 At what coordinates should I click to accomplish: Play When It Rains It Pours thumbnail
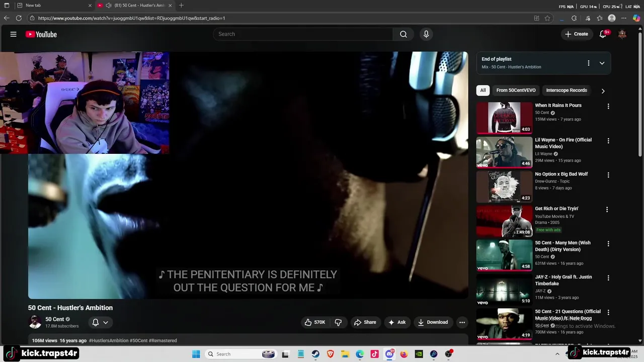click(504, 118)
